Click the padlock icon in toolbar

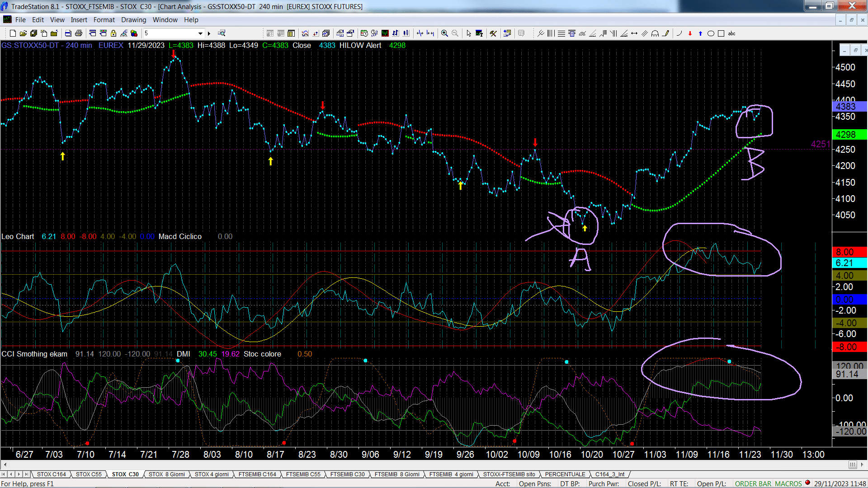click(113, 33)
